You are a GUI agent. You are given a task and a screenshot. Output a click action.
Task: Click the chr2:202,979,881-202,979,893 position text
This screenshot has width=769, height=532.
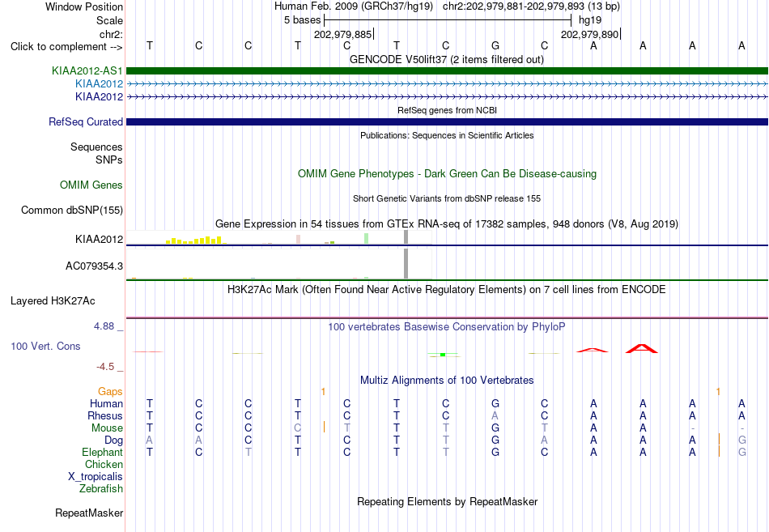531,6
